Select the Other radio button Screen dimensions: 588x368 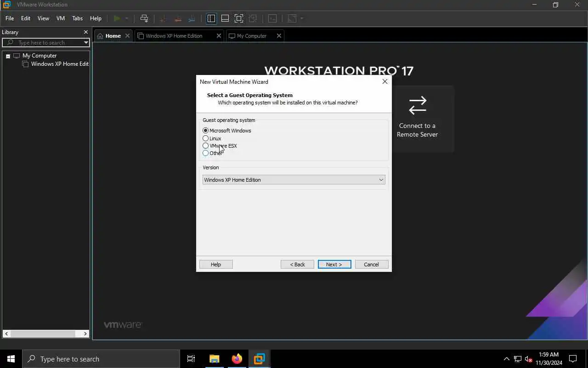[205, 153]
